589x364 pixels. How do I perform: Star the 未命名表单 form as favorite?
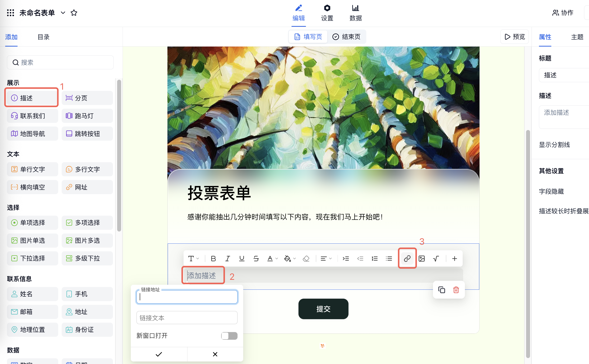[x=74, y=13]
